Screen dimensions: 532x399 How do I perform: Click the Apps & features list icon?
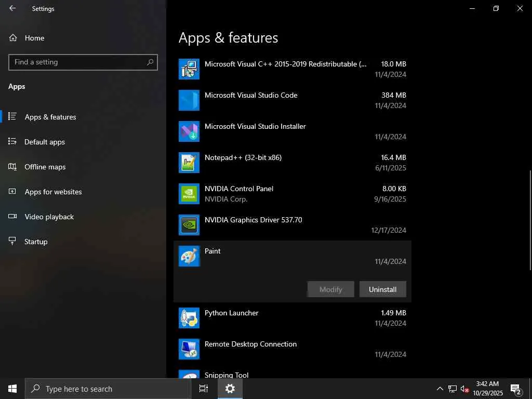12,116
